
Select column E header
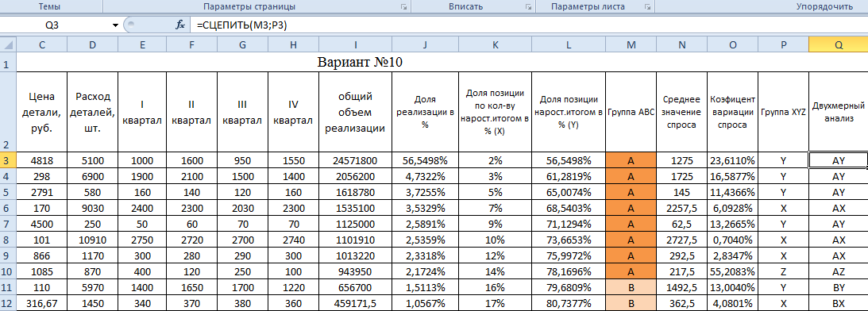[x=142, y=45]
